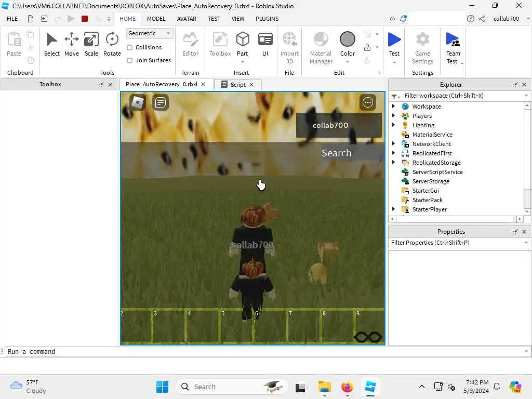
Task: Open the three-dots menu in viewport
Action: click(368, 102)
